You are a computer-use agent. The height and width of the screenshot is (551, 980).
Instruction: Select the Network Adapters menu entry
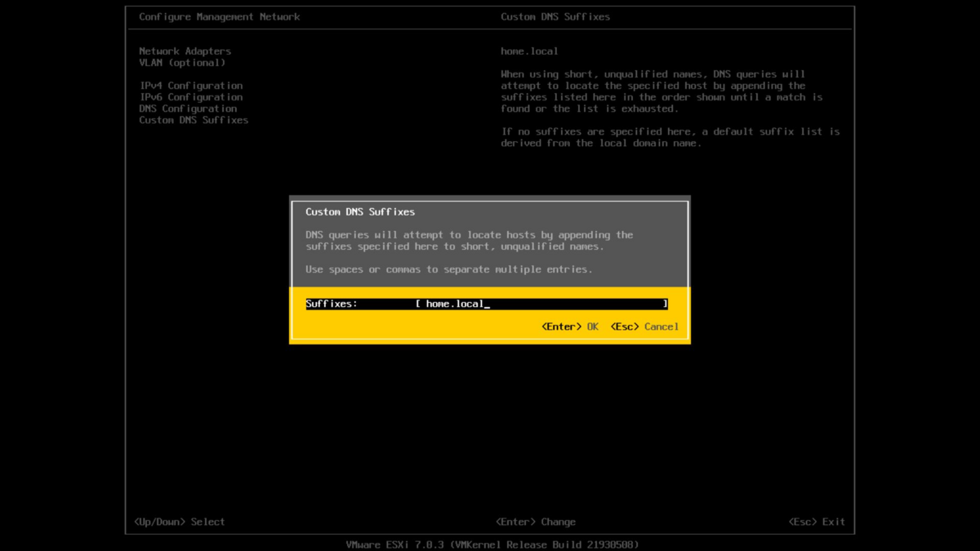185,51
